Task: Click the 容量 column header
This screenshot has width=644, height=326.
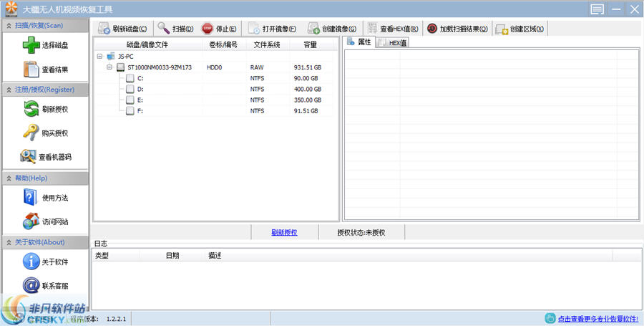Action: (x=310, y=45)
